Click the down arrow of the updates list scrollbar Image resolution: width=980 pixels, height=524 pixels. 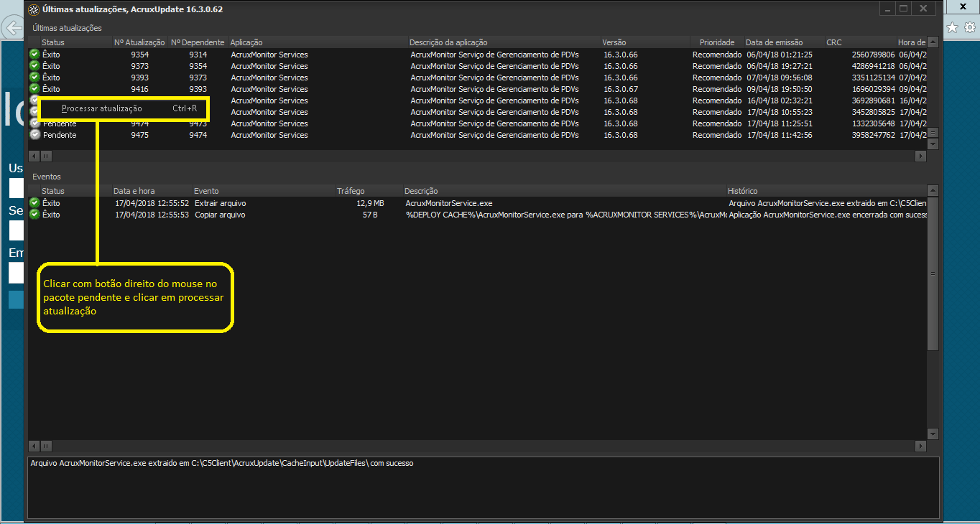pyautogui.click(x=933, y=144)
